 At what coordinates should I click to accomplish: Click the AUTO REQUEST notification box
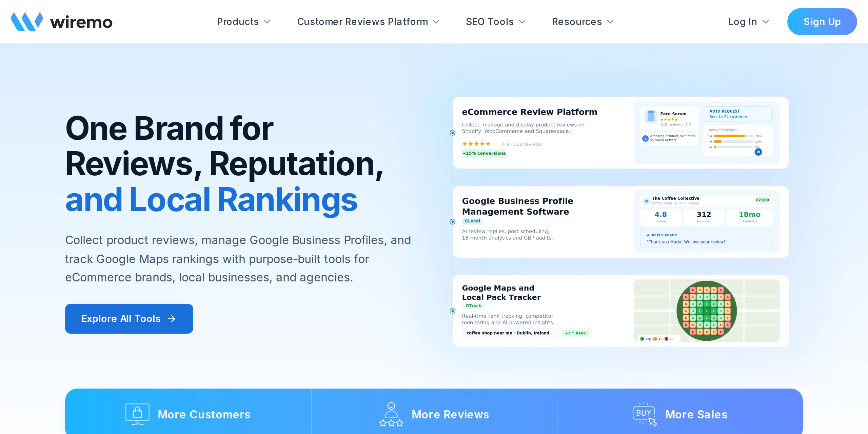[737, 114]
